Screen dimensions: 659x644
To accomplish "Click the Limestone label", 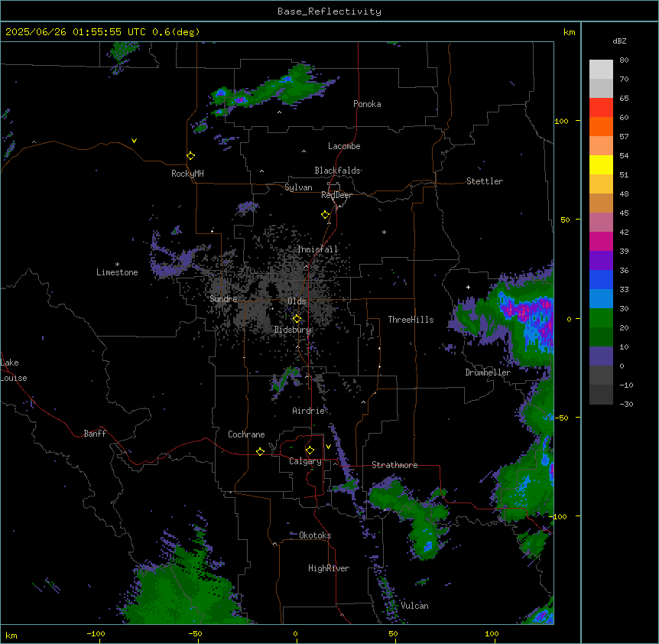I will (x=117, y=272).
